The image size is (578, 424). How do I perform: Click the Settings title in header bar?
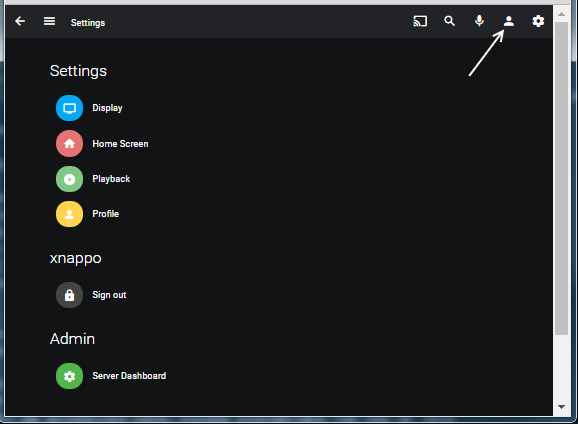tap(88, 23)
